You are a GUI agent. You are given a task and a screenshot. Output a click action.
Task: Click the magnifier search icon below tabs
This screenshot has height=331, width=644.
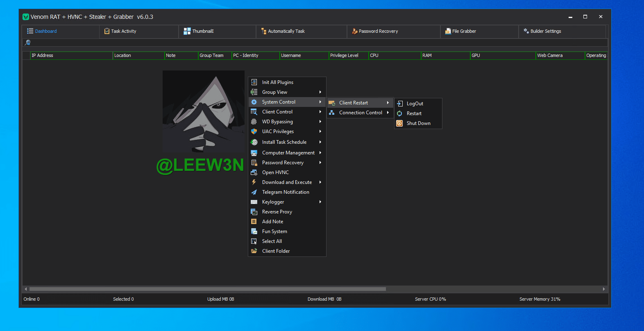[28, 43]
